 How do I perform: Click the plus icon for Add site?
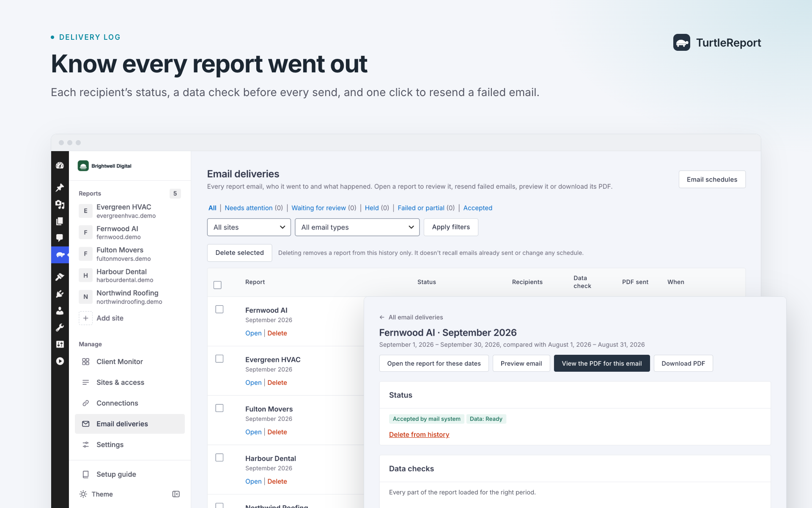click(85, 318)
